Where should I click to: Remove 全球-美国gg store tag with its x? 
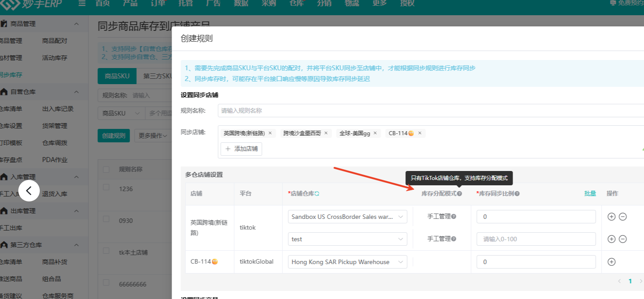point(375,133)
